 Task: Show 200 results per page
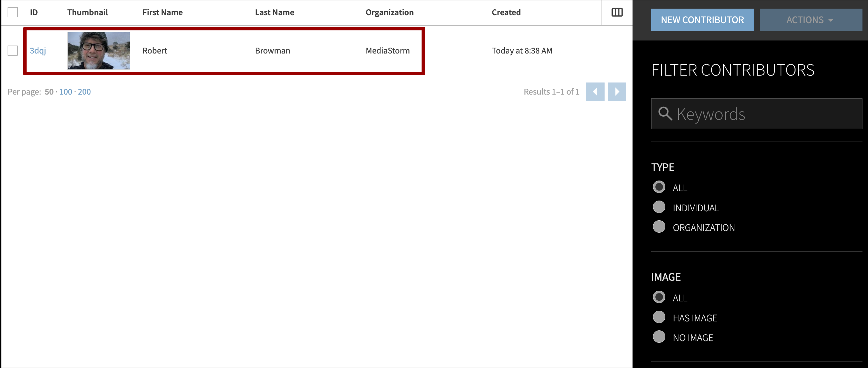[x=84, y=92]
